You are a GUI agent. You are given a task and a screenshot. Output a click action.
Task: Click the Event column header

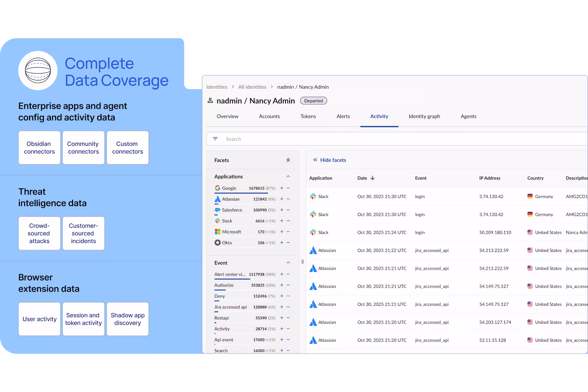(421, 178)
